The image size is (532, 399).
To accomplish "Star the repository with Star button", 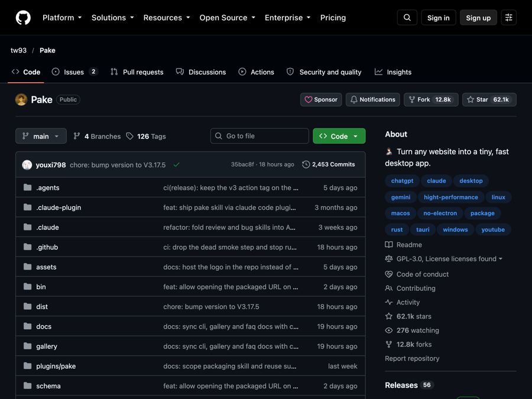I will coord(489,99).
